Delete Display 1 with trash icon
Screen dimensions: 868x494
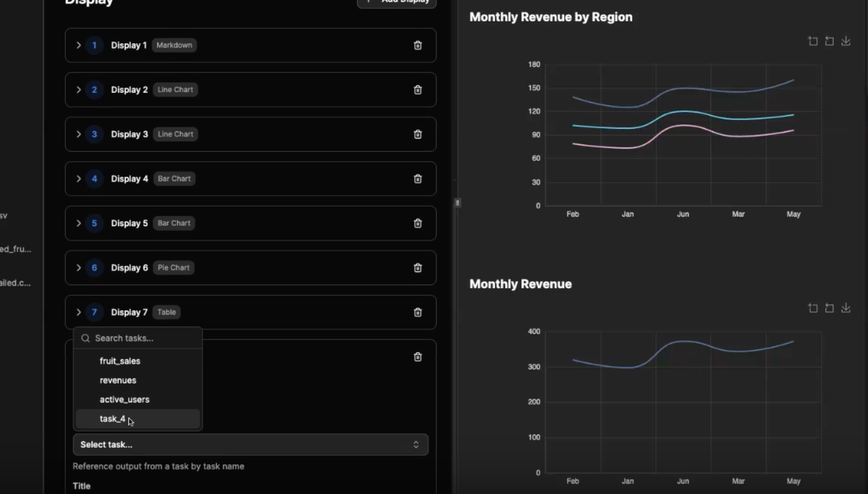point(418,45)
